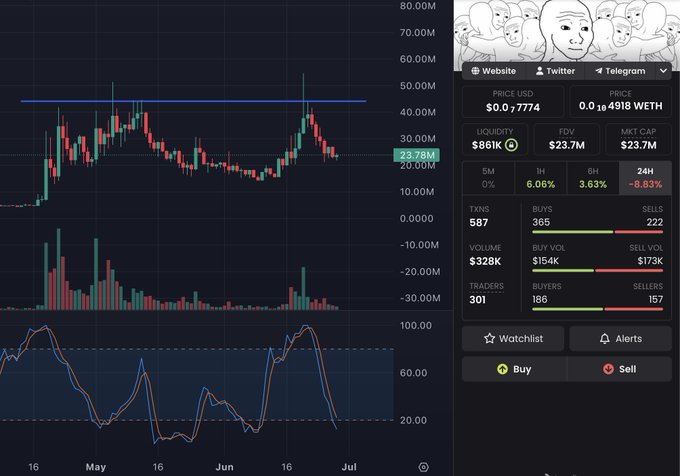Click the WETH price value box
680x476 pixels.
click(621, 101)
